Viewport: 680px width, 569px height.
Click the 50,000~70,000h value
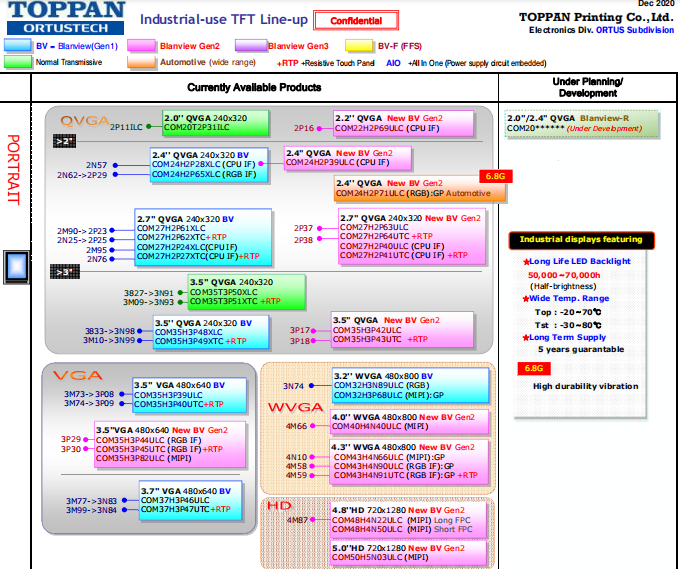tap(564, 275)
